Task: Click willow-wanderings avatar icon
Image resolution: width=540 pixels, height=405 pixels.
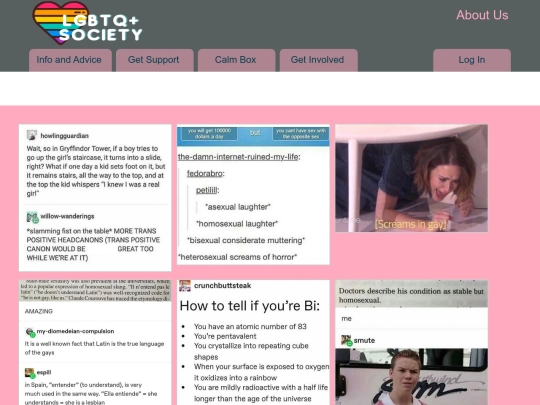Action: 32,217
